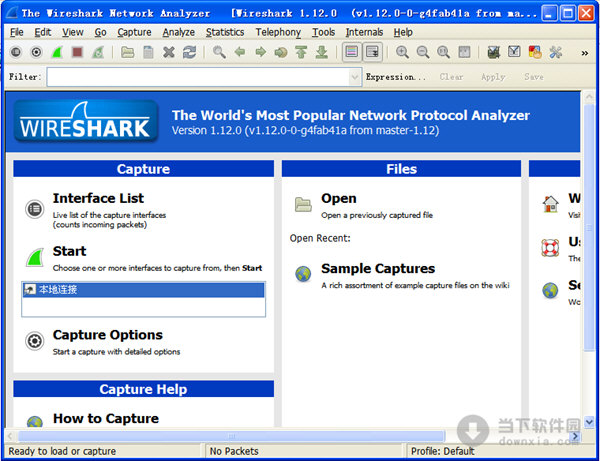Image resolution: width=600 pixels, height=461 pixels.
Task: Open the Analyze menu
Action: tap(178, 32)
